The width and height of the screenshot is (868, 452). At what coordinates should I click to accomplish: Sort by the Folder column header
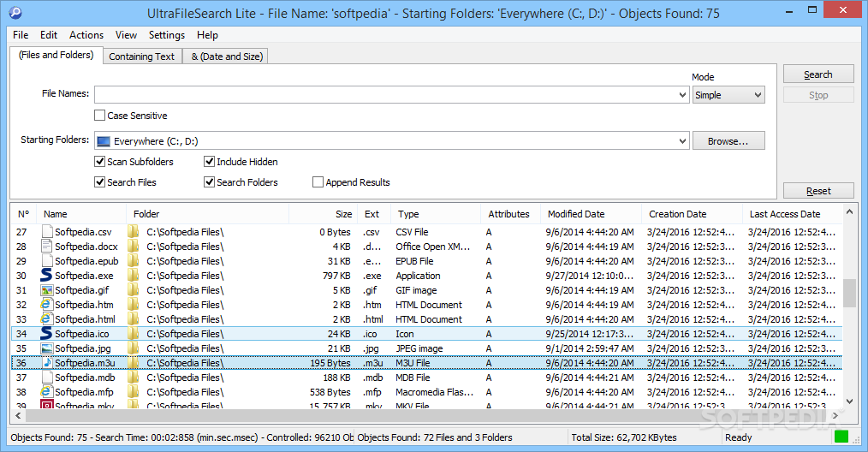pos(208,214)
